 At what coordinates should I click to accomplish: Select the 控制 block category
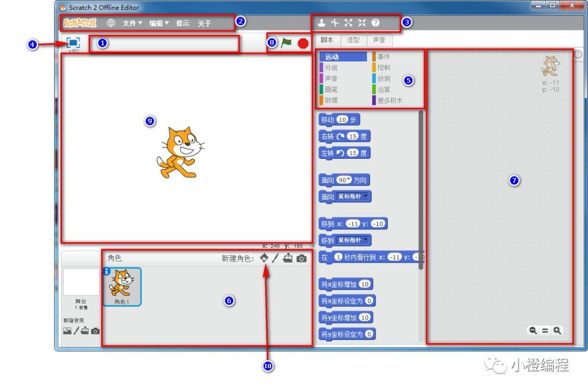click(x=396, y=68)
